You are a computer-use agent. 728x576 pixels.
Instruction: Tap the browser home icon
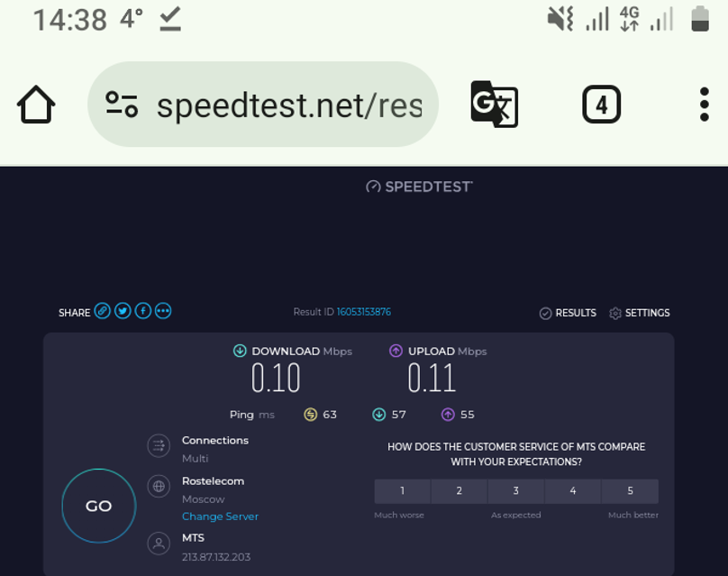(x=36, y=104)
